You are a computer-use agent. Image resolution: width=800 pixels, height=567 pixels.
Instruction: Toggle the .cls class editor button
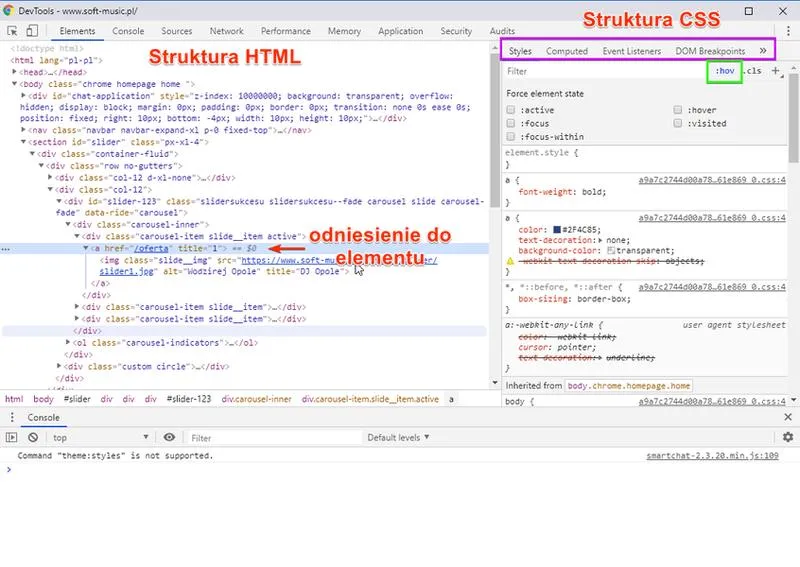coord(753,71)
